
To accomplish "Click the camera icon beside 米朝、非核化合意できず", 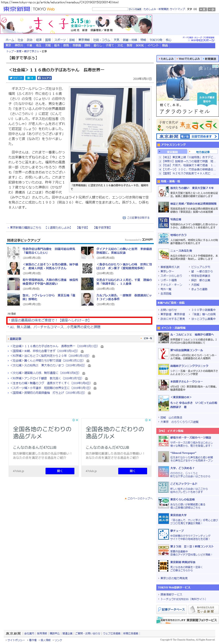I will click(x=82, y=351).
